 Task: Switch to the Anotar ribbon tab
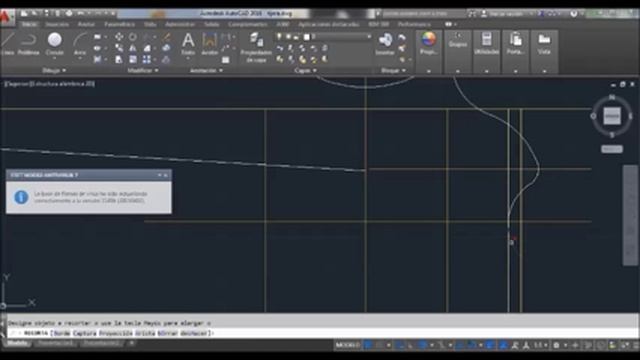tap(86, 24)
